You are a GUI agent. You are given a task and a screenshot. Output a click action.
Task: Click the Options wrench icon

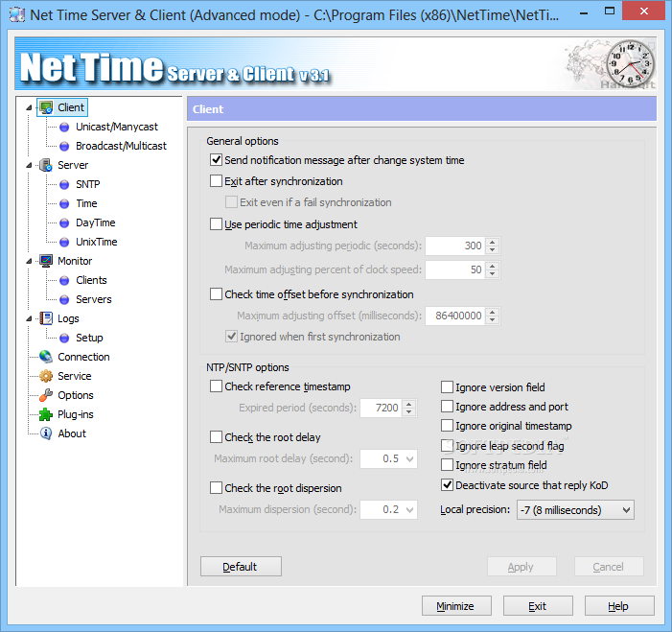(x=46, y=395)
